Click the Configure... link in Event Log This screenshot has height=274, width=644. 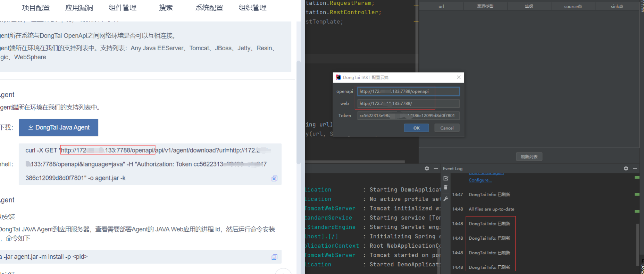[x=480, y=180]
